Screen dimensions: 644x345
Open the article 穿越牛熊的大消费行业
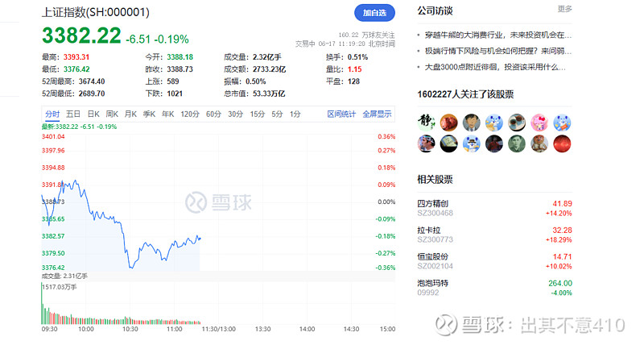pyautogui.click(x=497, y=35)
